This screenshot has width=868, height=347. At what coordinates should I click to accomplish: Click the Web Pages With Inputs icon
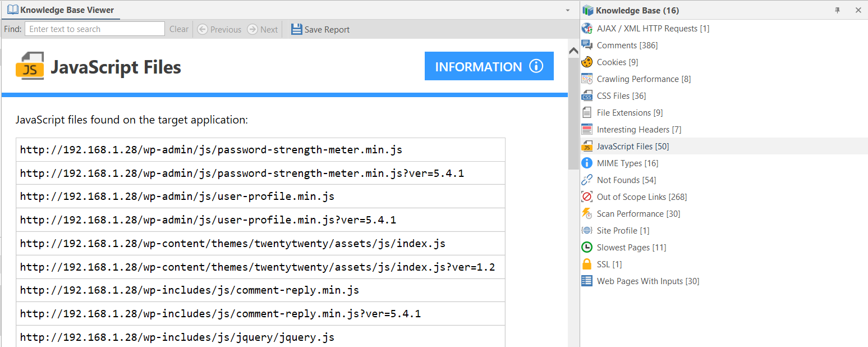coord(586,281)
